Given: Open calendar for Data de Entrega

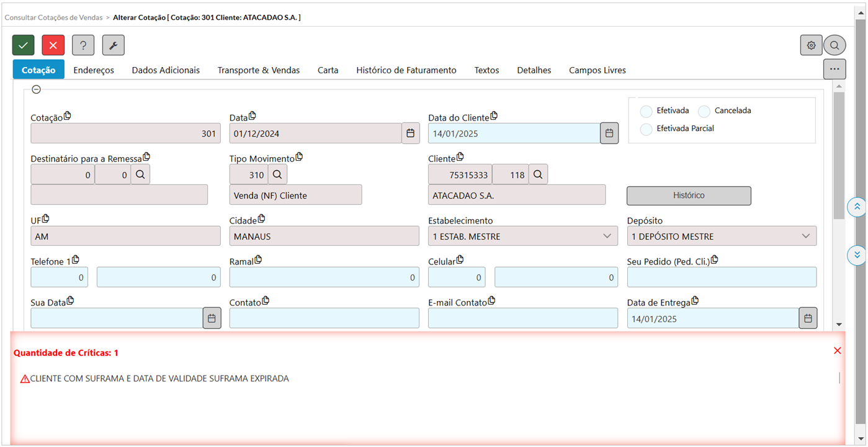Looking at the screenshot, I should [808, 318].
